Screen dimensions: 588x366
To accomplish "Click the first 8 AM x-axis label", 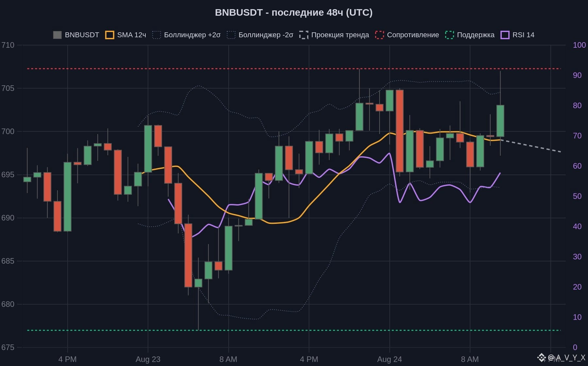I will pyautogui.click(x=228, y=359).
